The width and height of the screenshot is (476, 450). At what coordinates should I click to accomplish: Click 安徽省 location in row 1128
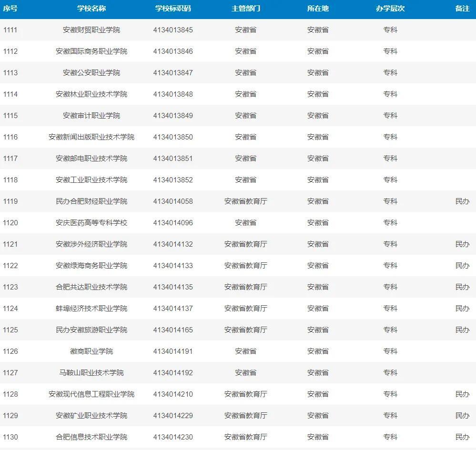tap(318, 394)
